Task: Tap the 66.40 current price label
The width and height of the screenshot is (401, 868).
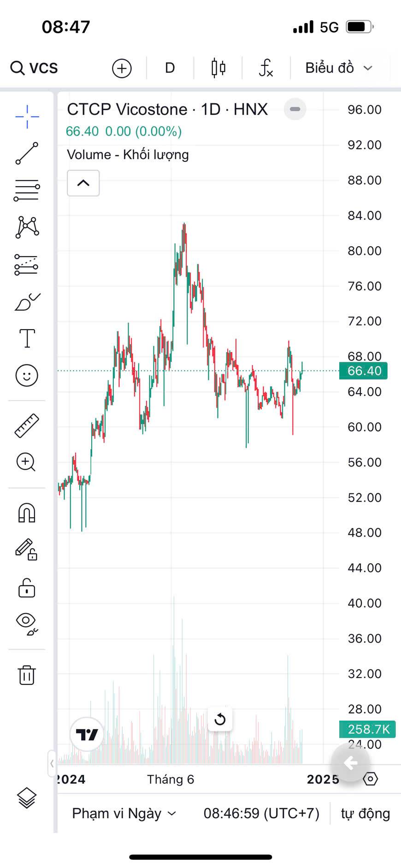Action: (x=363, y=371)
